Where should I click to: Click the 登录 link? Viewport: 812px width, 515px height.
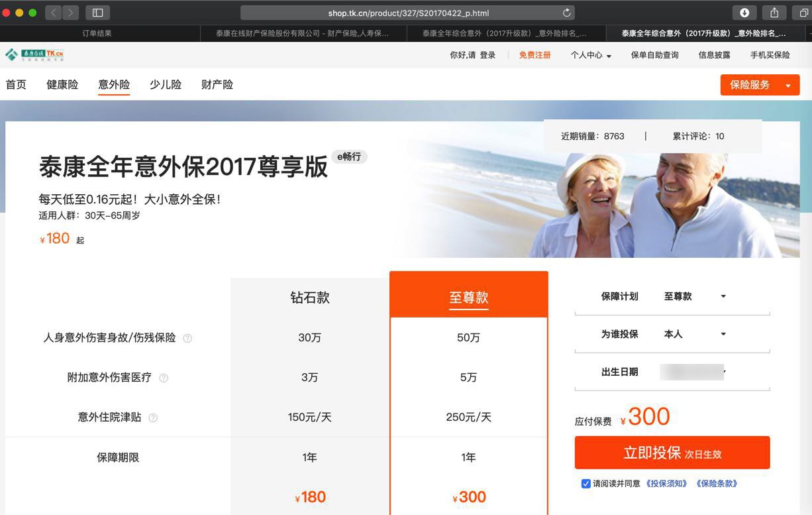[487, 55]
